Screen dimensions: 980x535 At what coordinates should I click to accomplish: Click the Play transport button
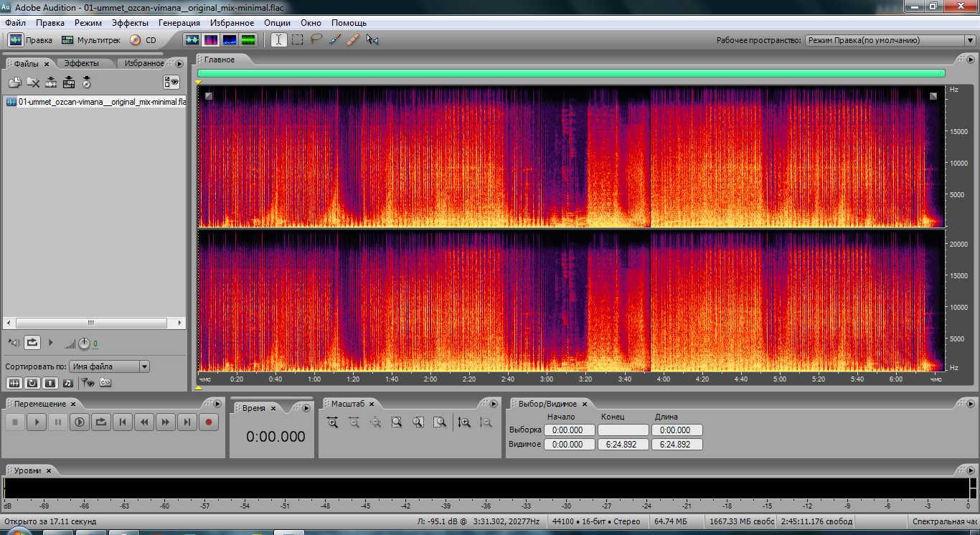tap(37, 422)
